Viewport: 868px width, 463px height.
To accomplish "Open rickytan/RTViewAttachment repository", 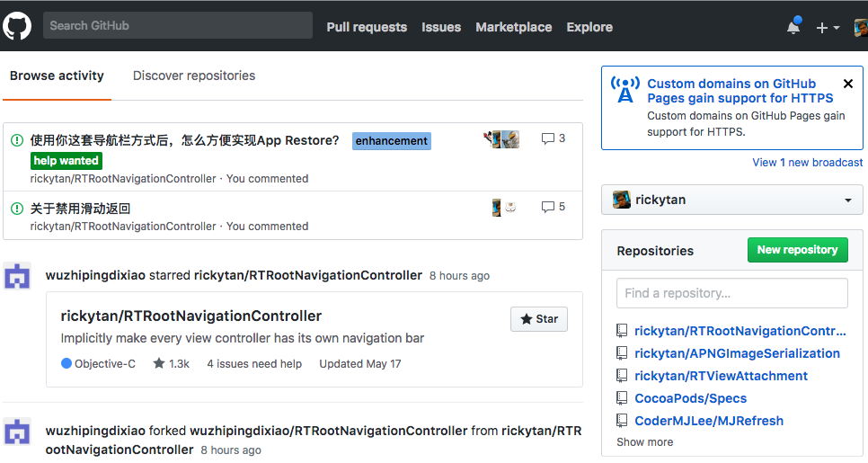I will click(721, 376).
